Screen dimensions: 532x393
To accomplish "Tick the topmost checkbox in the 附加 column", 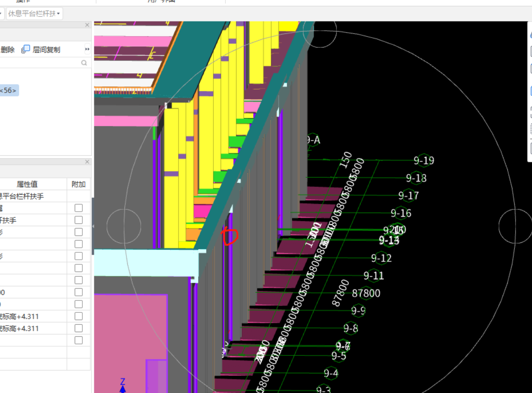I will [x=78, y=208].
